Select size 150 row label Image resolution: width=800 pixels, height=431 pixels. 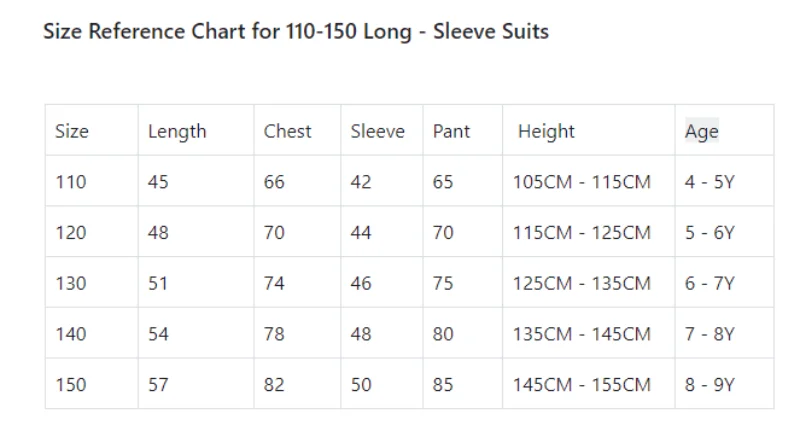click(71, 384)
